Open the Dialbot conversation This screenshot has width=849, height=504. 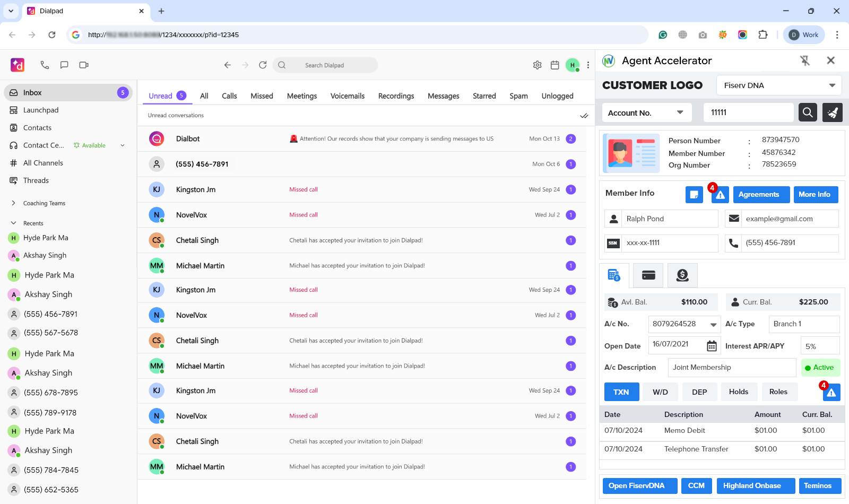(362, 139)
